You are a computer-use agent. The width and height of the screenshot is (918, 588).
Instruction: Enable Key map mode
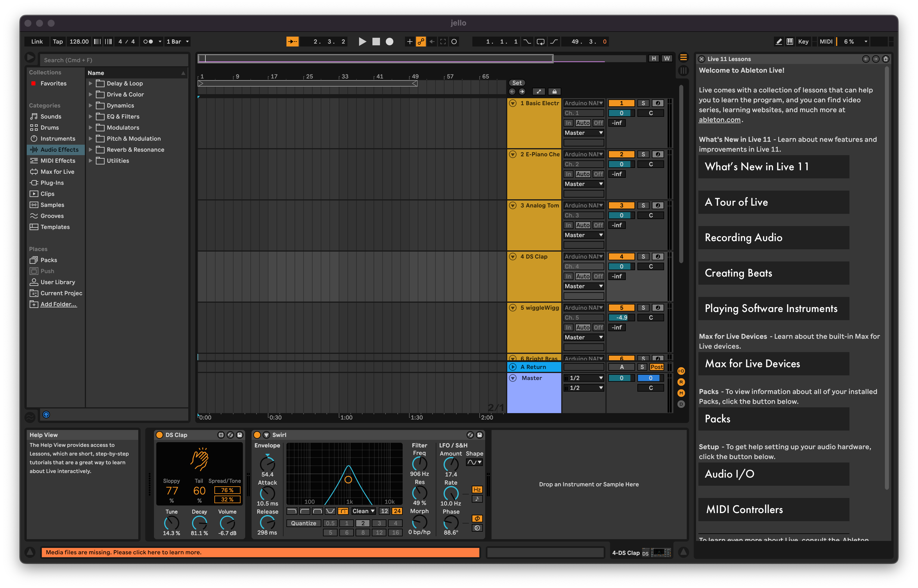coord(803,42)
